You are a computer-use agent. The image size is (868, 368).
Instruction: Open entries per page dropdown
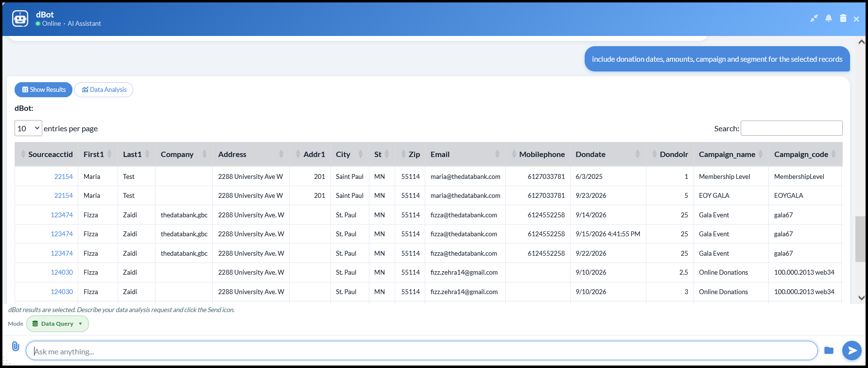point(28,128)
